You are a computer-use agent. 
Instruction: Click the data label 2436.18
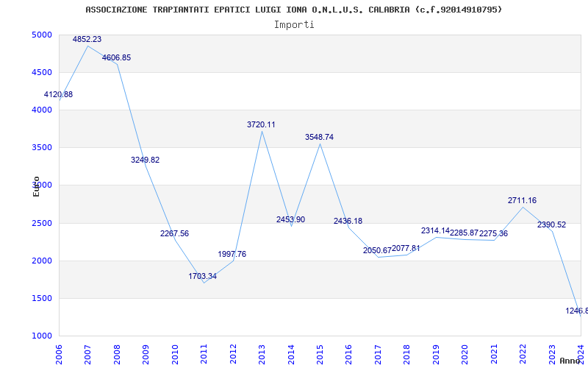coord(348,222)
